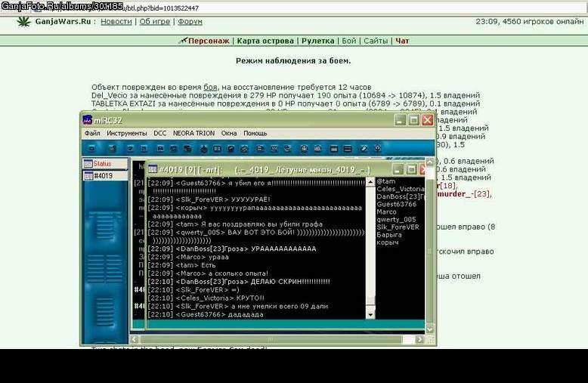The height and width of the screenshot is (383, 588).
Task: Click the ninth mIRC toolbar icon
Action: click(217, 149)
